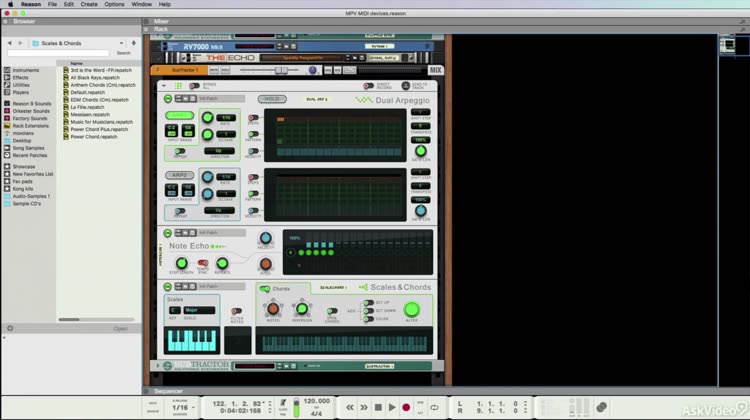This screenshot has width=750, height=420.
Task: Open the Window menu
Action: (x=142, y=4)
